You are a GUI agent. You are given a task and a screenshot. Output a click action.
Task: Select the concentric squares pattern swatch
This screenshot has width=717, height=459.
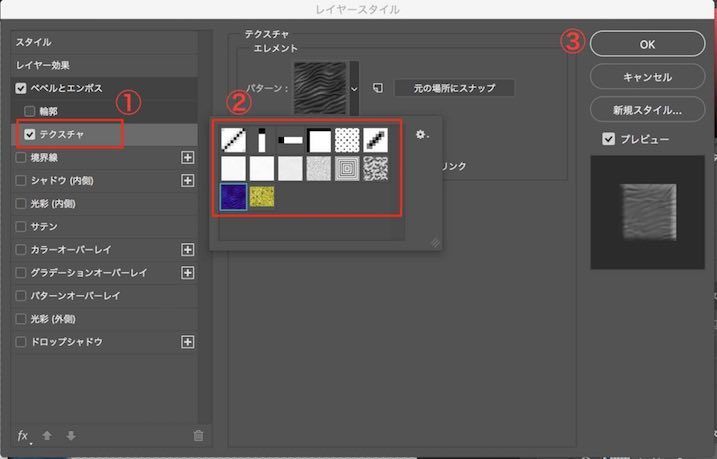coord(347,168)
